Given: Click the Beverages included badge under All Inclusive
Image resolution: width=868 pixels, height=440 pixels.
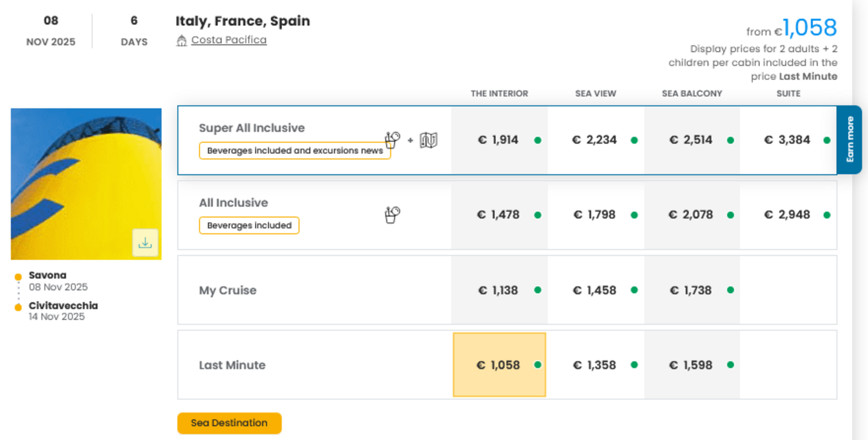Looking at the screenshot, I should coord(249,226).
